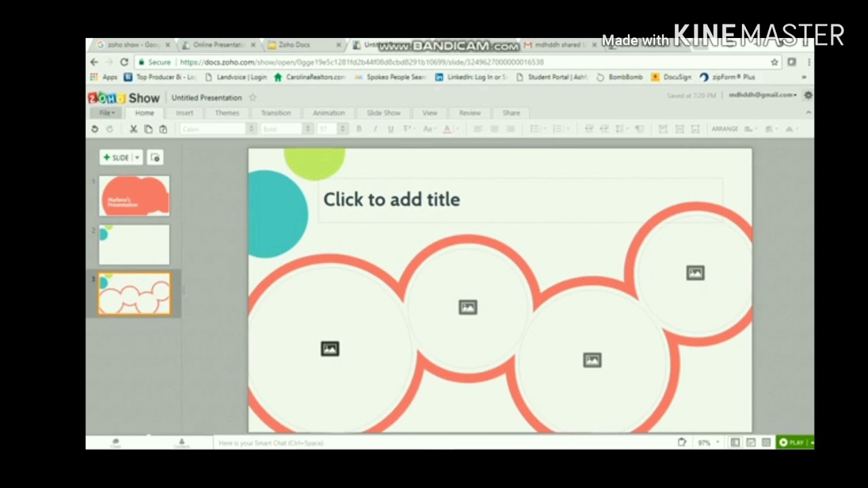Star the Untitled Presentation as favorite
The image size is (868, 488).
253,98
